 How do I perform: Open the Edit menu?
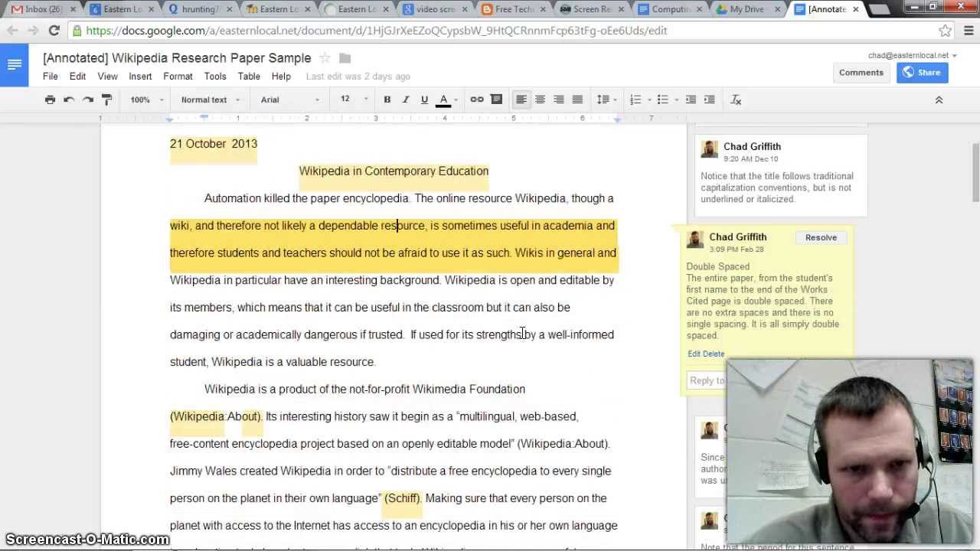point(77,77)
